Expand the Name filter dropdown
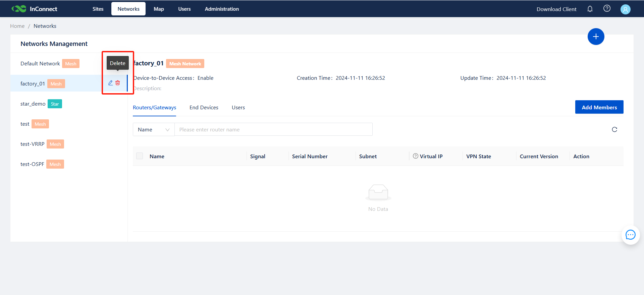This screenshot has height=295, width=644. tap(154, 130)
